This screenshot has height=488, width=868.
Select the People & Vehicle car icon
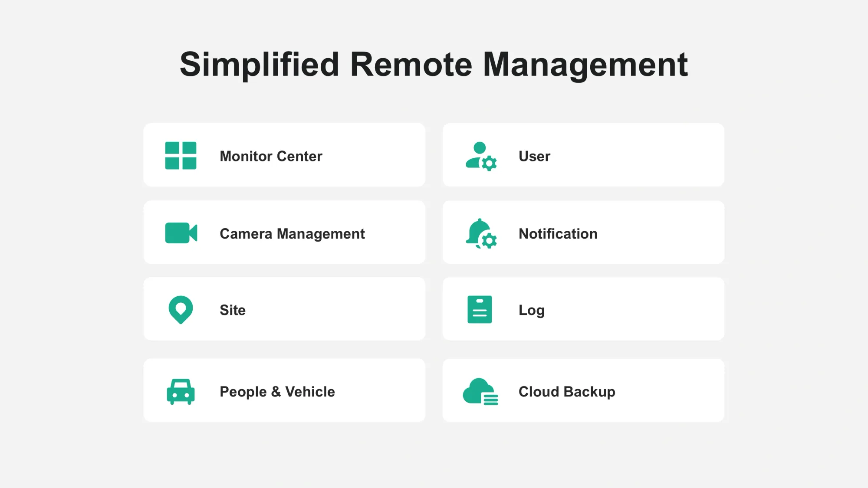(181, 392)
